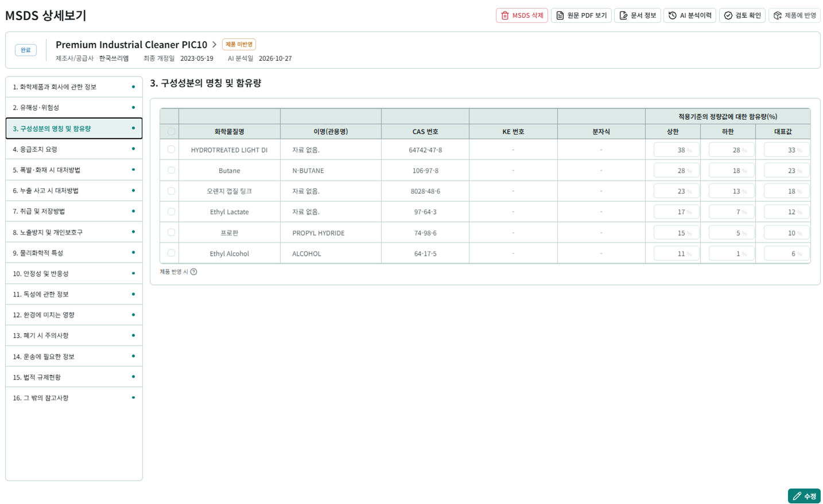Screen dimensions: 823x504
Task: Click the 제품 반영 시 help text
Action: pos(174,272)
